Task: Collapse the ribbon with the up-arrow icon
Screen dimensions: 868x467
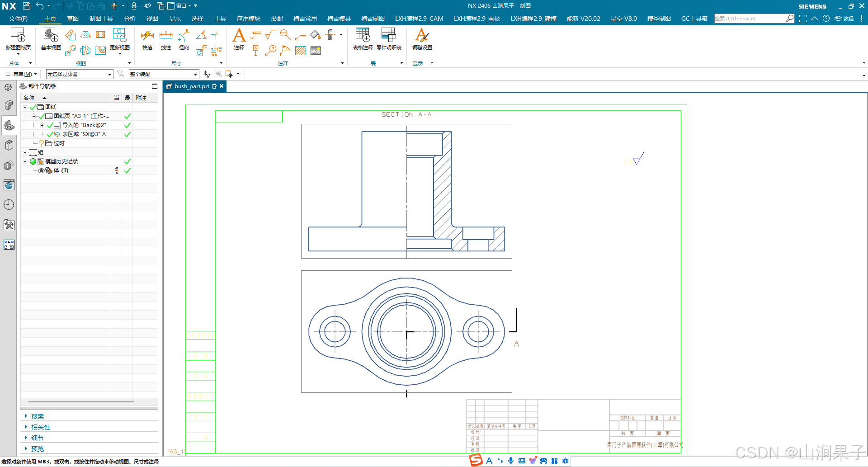Action: tap(815, 19)
